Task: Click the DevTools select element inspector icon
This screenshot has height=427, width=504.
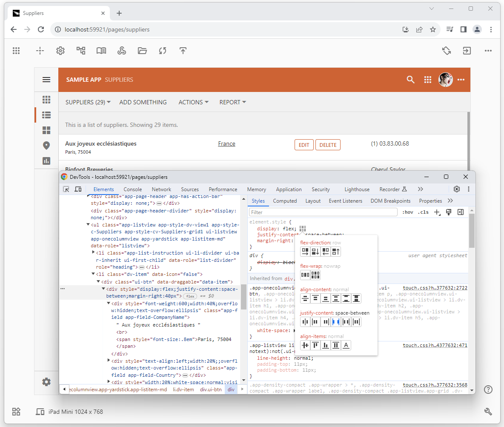Action: tap(66, 189)
